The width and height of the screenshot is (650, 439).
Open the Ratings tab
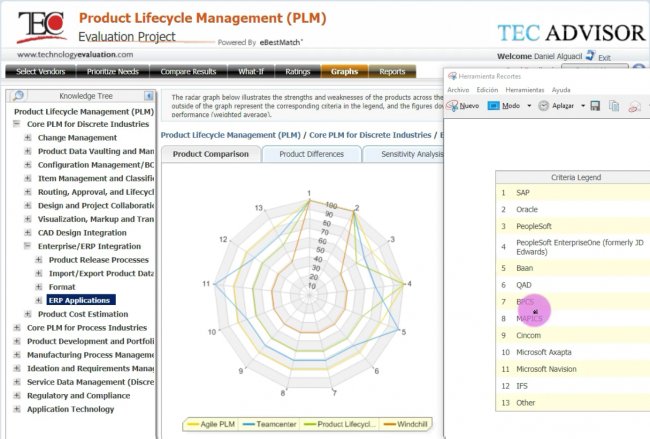coord(298,71)
